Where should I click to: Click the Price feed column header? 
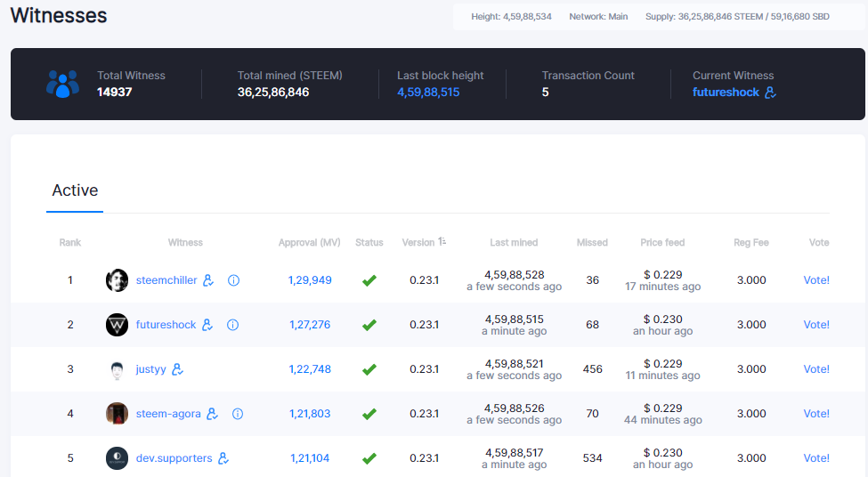(662, 242)
